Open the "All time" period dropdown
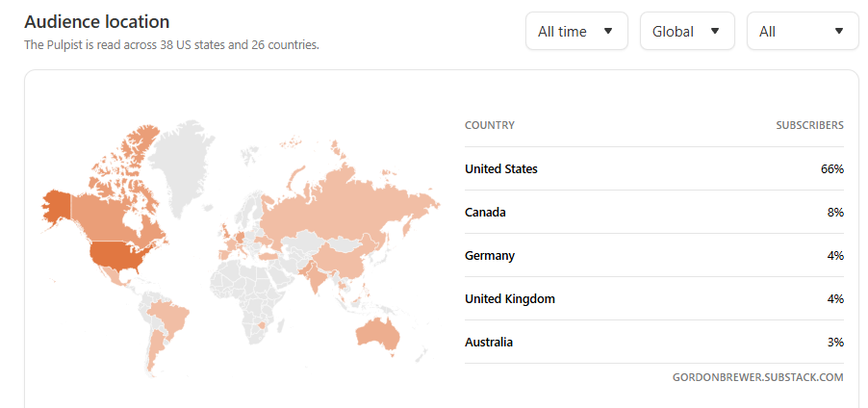The height and width of the screenshot is (408, 868). click(576, 32)
